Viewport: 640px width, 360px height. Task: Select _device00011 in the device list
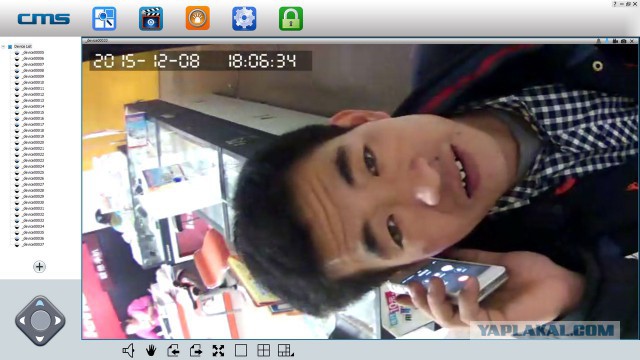pos(33,88)
